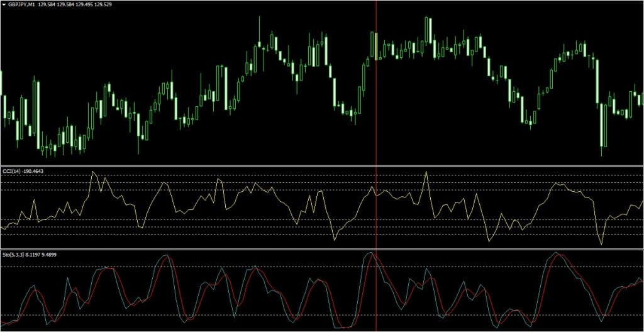
Task: Click the highest CCI spike right of the red line
Action: 426,172
